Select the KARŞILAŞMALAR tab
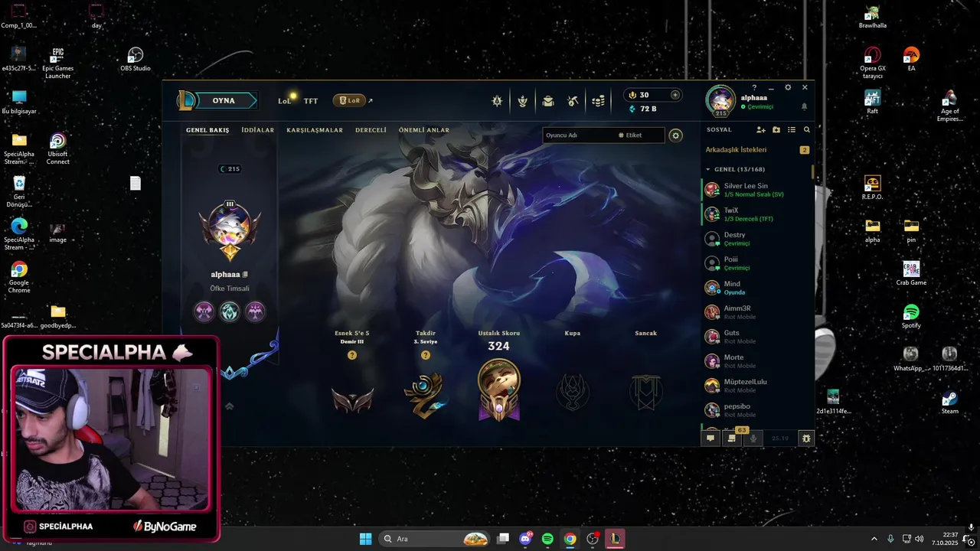The height and width of the screenshot is (551, 980). [x=315, y=130]
